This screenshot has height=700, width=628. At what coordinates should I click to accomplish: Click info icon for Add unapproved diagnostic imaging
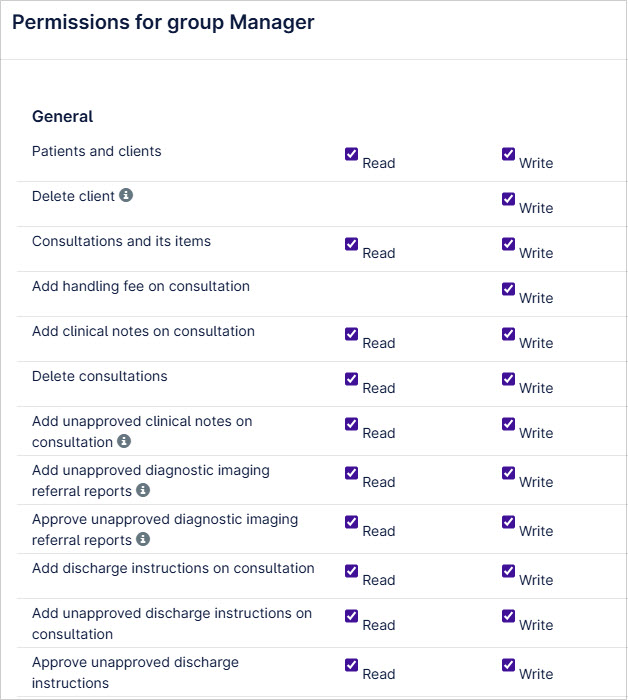143,490
